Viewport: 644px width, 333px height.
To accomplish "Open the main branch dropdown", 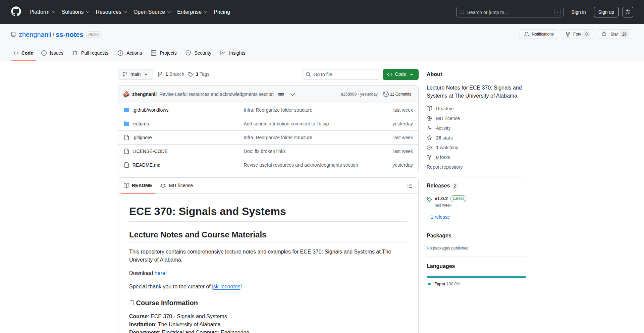I will tap(135, 74).
